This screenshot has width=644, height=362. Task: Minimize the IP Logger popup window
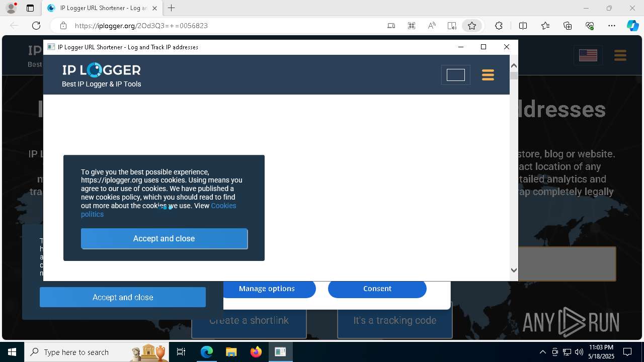point(460,47)
